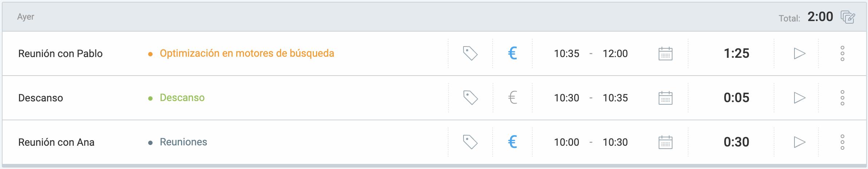Open bulk edit icon next to Total
This screenshot has width=868, height=169.
[848, 17]
